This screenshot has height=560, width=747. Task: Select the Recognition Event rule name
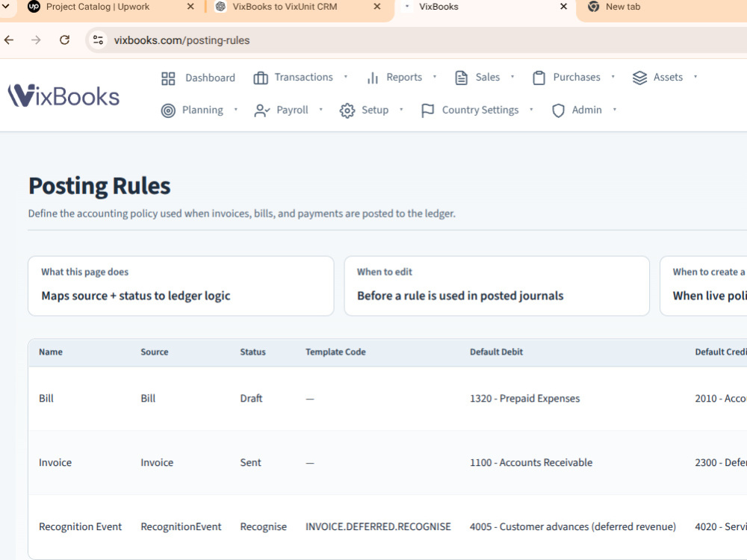pos(80,526)
